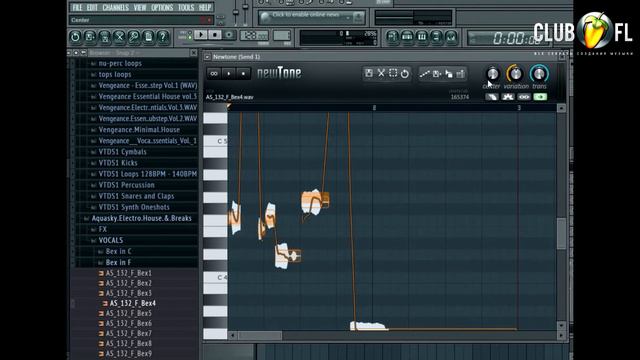Screen dimensions: 640x360
Task: Open the OPTIONS menu
Action: [162, 7]
